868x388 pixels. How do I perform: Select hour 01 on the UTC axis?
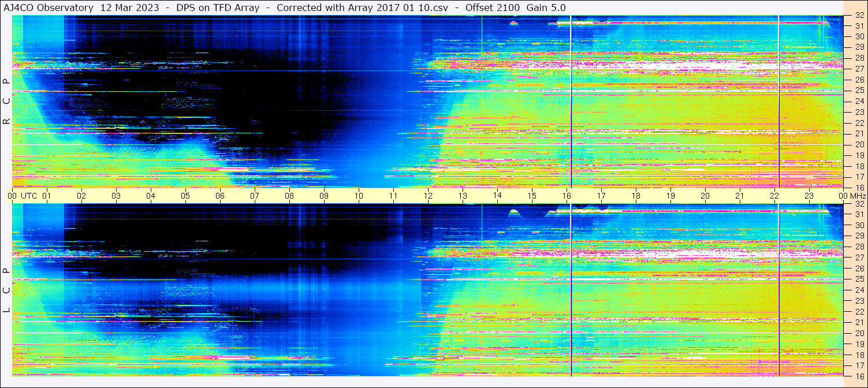(x=47, y=196)
